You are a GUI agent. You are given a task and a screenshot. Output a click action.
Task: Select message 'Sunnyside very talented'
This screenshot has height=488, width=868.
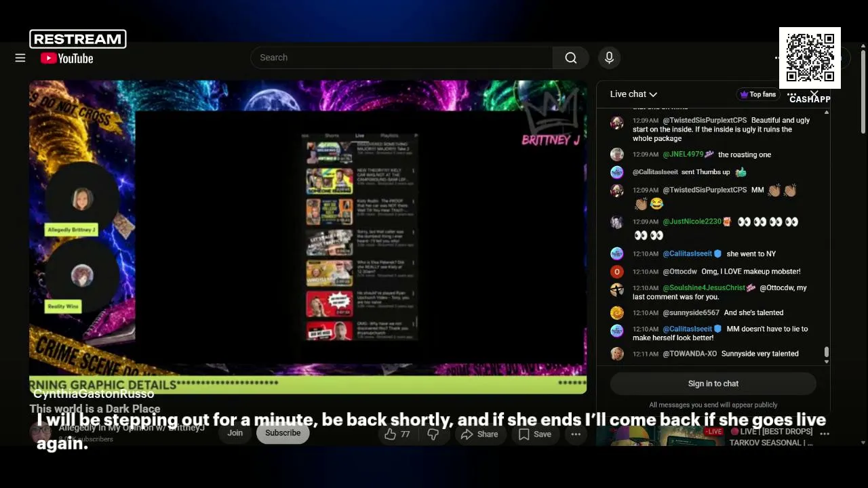(760, 354)
